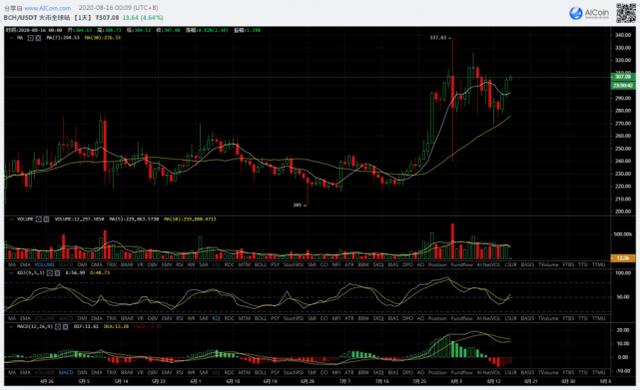This screenshot has height=390, width=640.
Task: Open KDJ(9,3,3) settings icon
Action: coord(49,273)
